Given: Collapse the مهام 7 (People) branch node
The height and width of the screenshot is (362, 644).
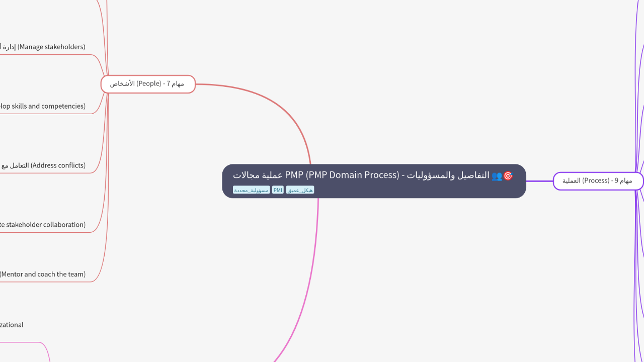Looking at the screenshot, I should click(x=147, y=84).
